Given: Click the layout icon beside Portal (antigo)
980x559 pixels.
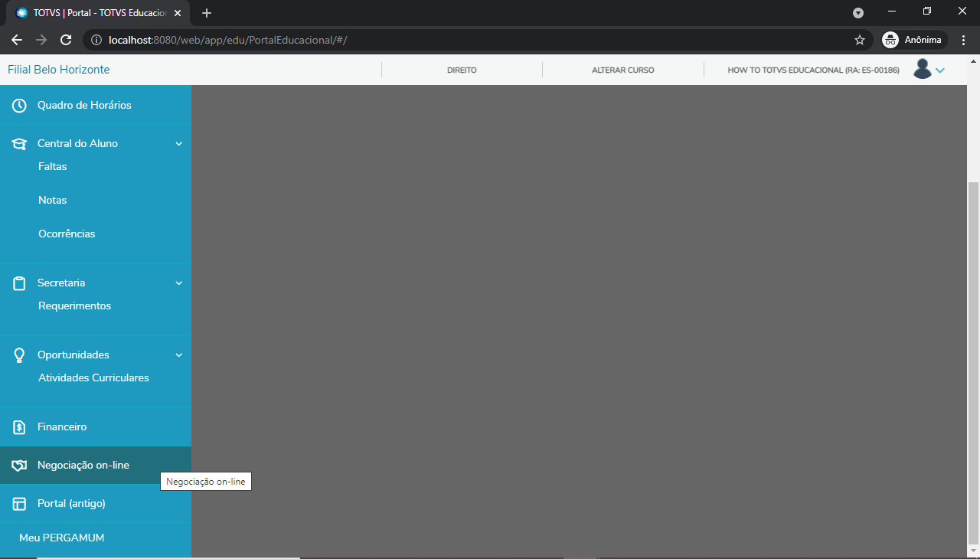Looking at the screenshot, I should pos(19,504).
